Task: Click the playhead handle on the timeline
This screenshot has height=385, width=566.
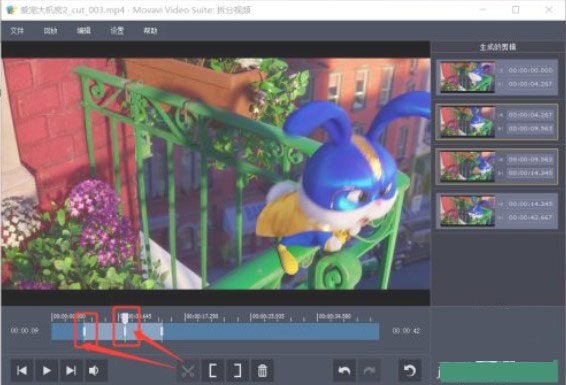Action: coord(125,318)
